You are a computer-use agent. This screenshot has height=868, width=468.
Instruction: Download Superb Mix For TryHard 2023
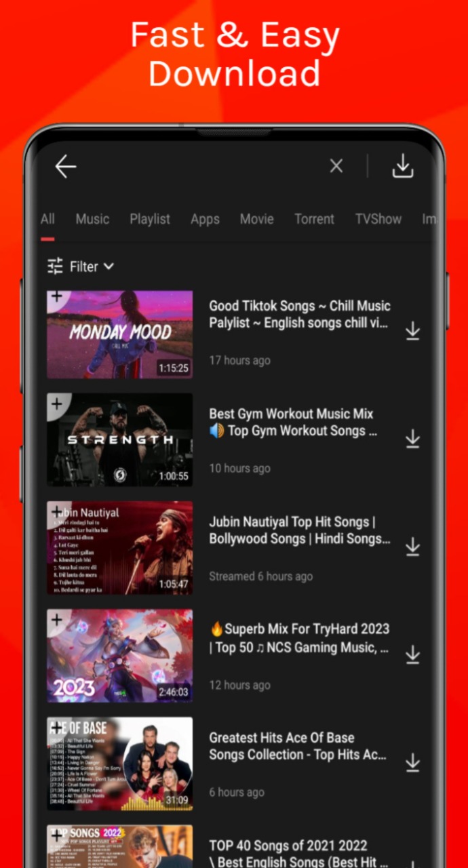pos(412,655)
